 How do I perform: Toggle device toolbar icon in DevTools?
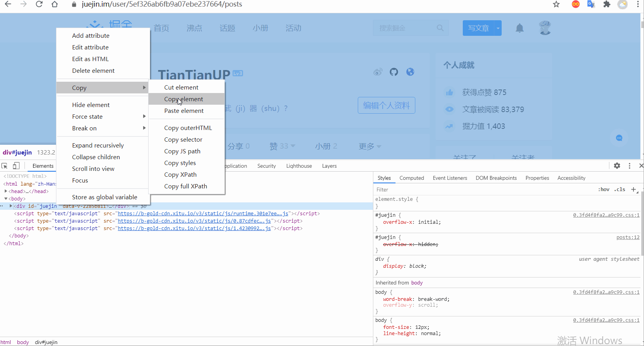16,166
